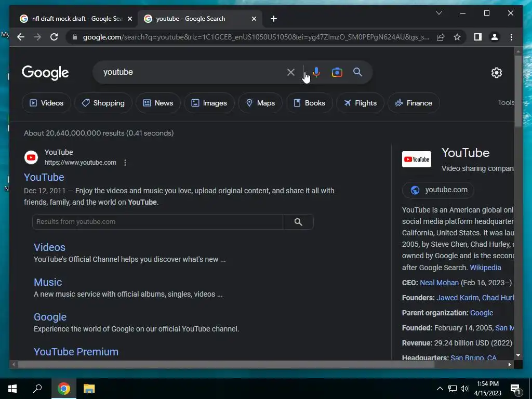532x399 pixels.
Task: Bookmark this page with the star
Action: (457, 37)
